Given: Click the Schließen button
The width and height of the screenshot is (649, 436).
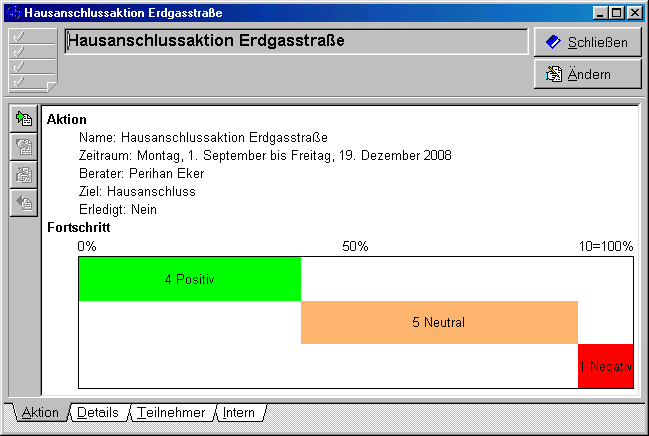Looking at the screenshot, I should point(587,42).
